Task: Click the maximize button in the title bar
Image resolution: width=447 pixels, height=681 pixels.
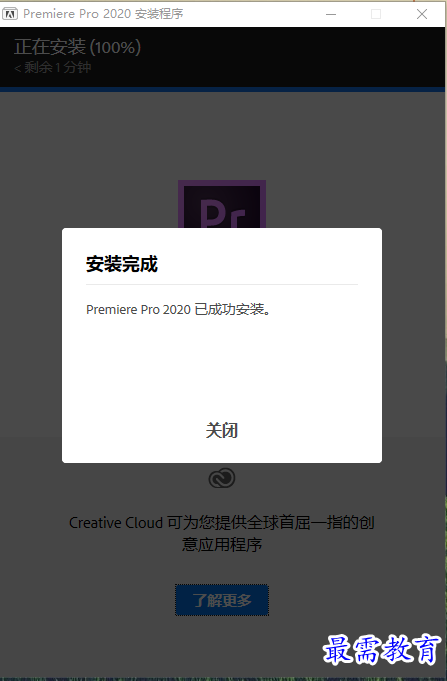Action: (x=376, y=14)
